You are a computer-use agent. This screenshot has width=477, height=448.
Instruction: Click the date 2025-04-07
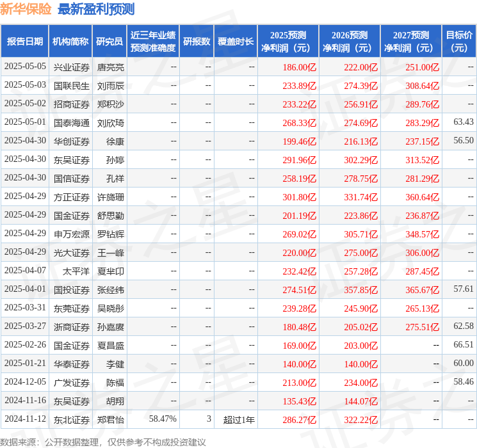click(x=25, y=270)
